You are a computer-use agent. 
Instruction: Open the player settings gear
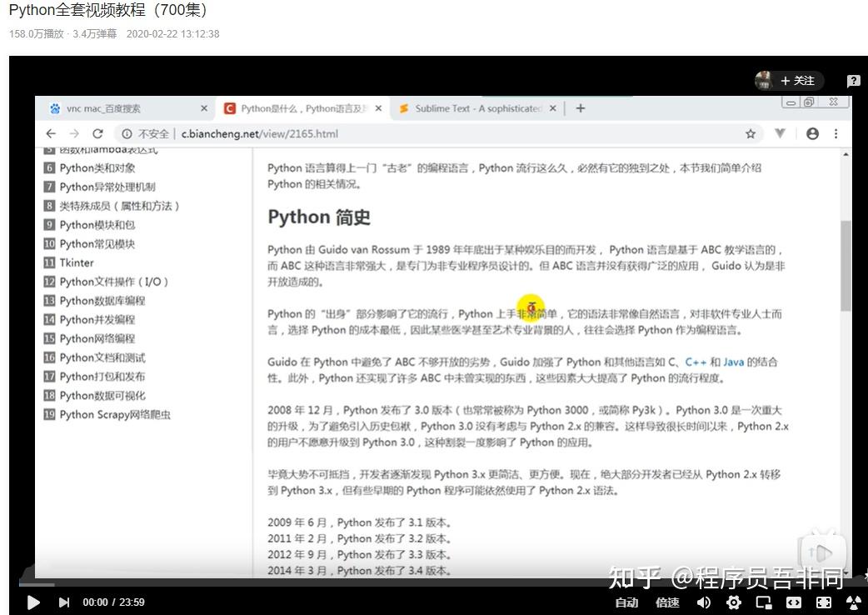point(734,602)
